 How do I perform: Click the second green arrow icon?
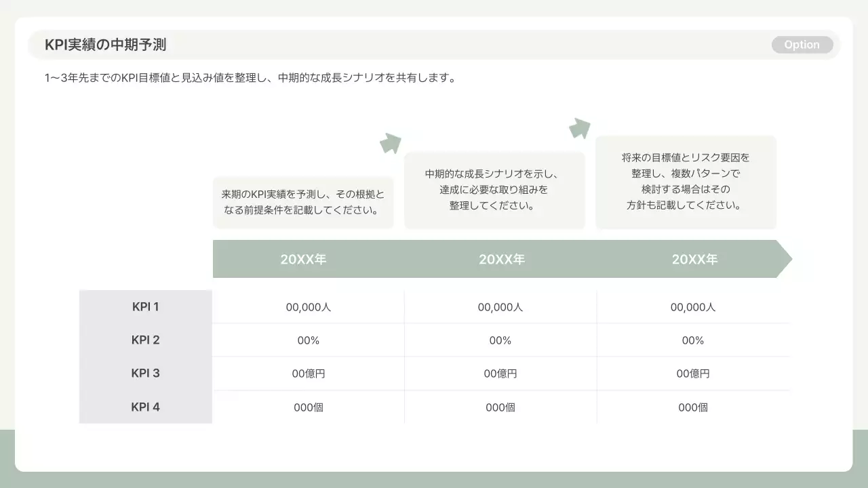click(x=580, y=127)
